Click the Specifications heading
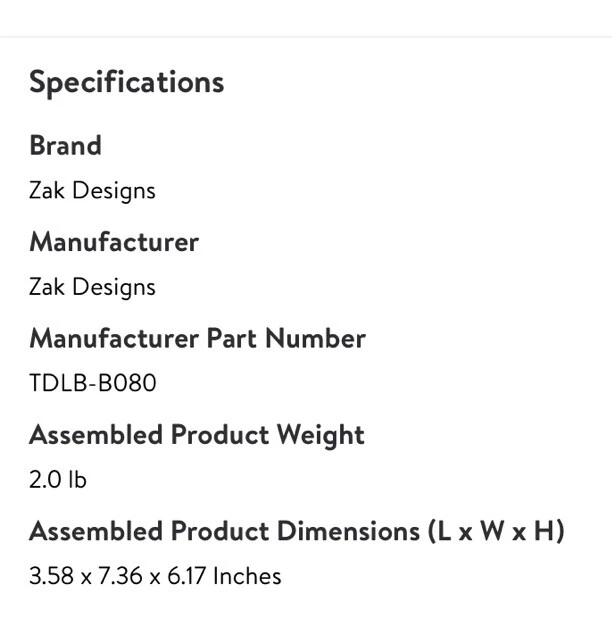Screen dimensions: 612x631 (126, 83)
